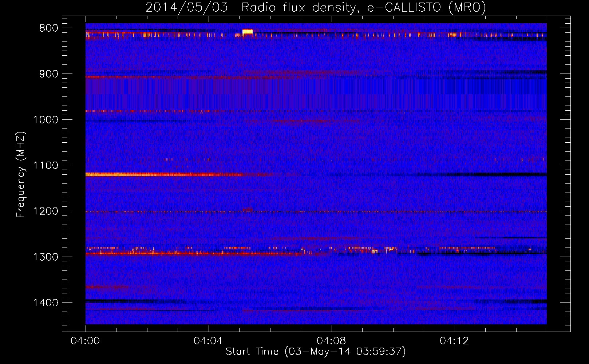The image size is (589, 364).
Task: Select the 900 frequency tick label
Action: [x=48, y=74]
